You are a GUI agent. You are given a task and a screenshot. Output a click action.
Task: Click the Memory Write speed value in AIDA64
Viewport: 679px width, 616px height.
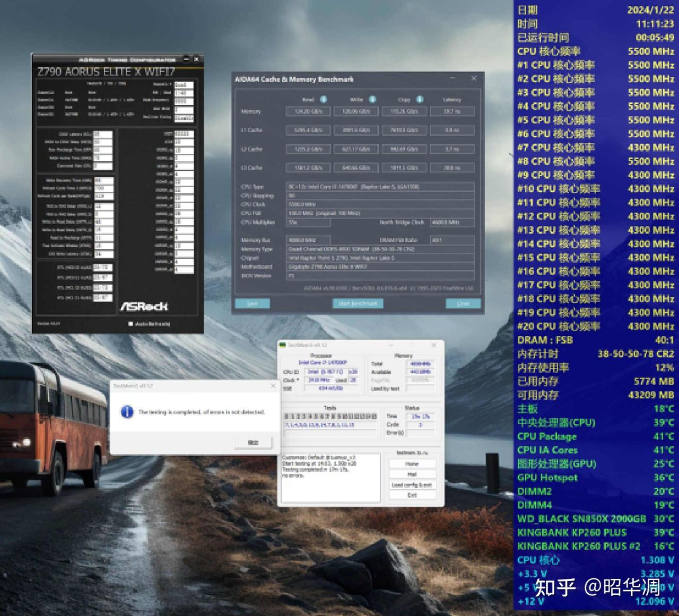tap(356, 111)
